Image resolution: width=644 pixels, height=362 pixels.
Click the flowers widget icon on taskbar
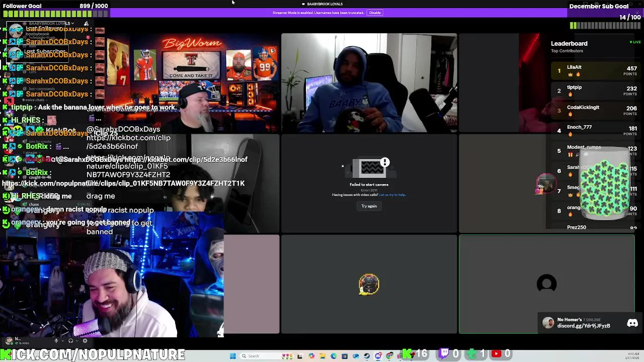point(287,356)
